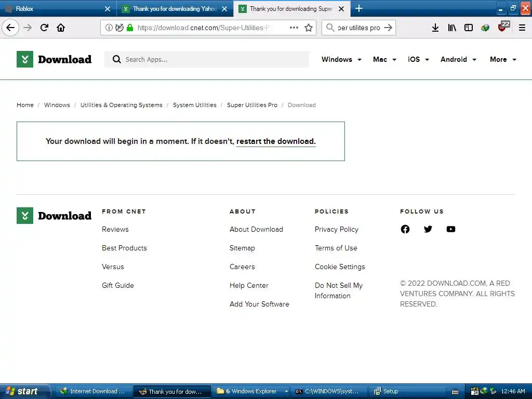Viewport: 532px width, 399px height.
Task: Submit search with the arrow button
Action: [x=388, y=28]
